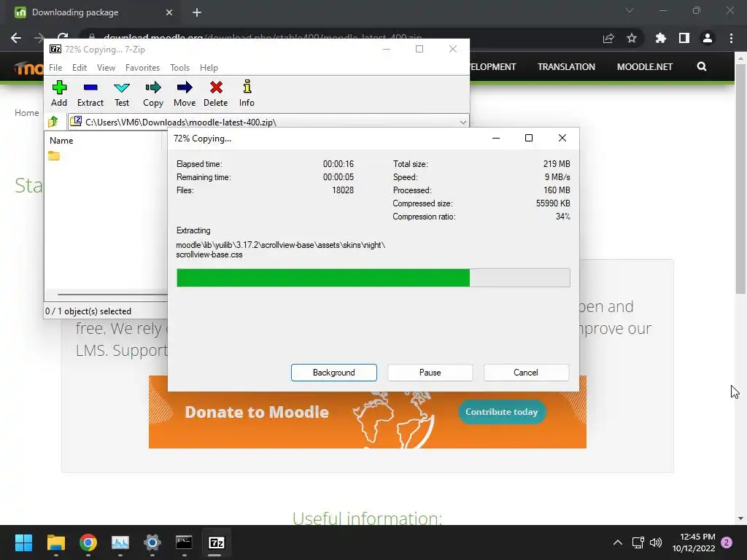The width and height of the screenshot is (747, 560).
Task: Select the folder item in 7-Zip file list
Action: pos(54,156)
